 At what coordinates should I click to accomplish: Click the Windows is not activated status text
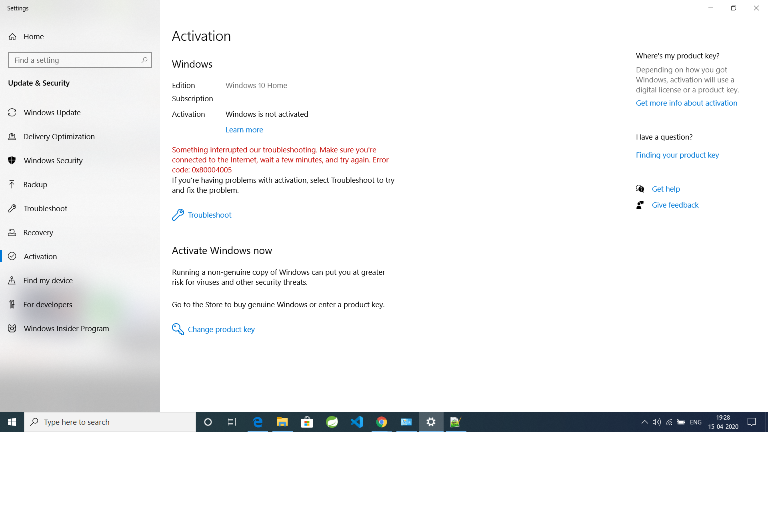267,114
